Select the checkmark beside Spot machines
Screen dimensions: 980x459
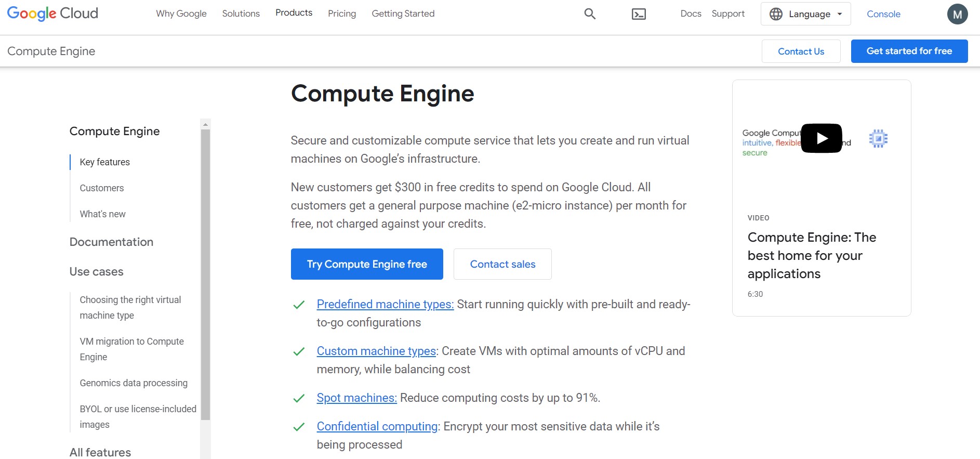tap(299, 398)
